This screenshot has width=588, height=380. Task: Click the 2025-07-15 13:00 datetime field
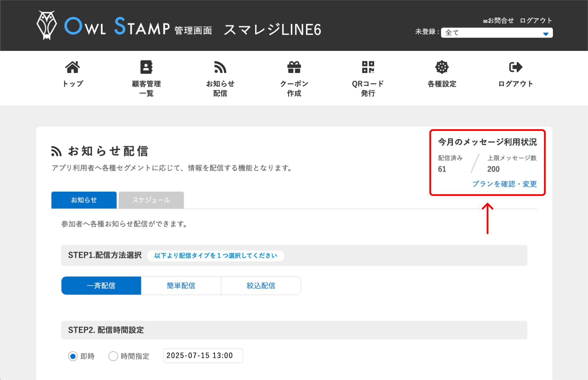tap(203, 356)
